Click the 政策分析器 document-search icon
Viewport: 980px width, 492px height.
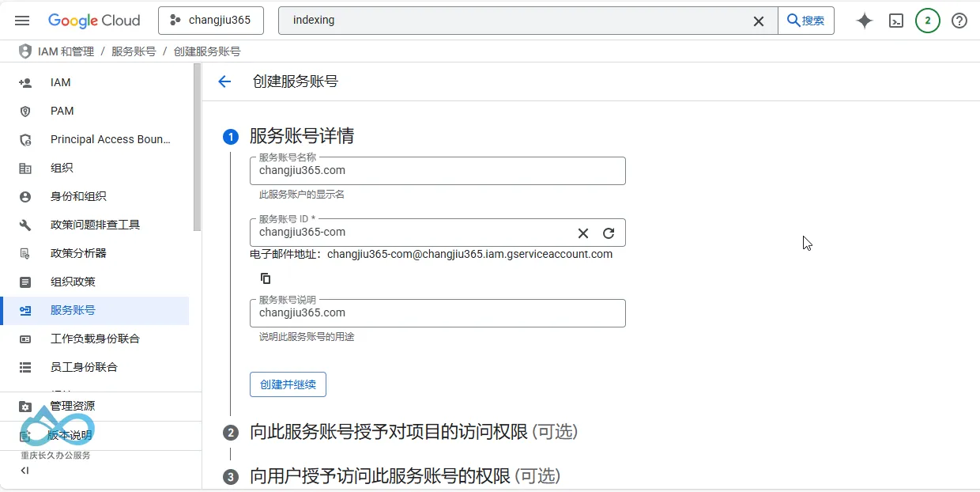(x=25, y=254)
